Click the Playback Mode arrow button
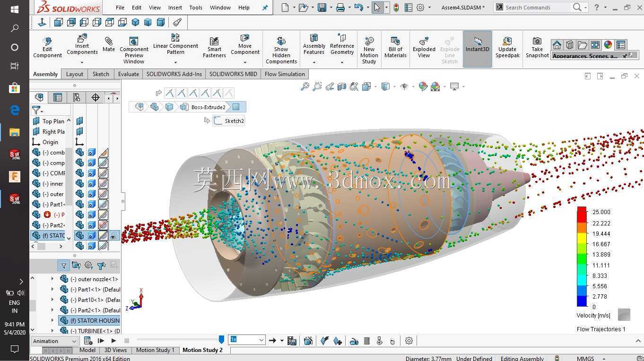 (x=272, y=341)
